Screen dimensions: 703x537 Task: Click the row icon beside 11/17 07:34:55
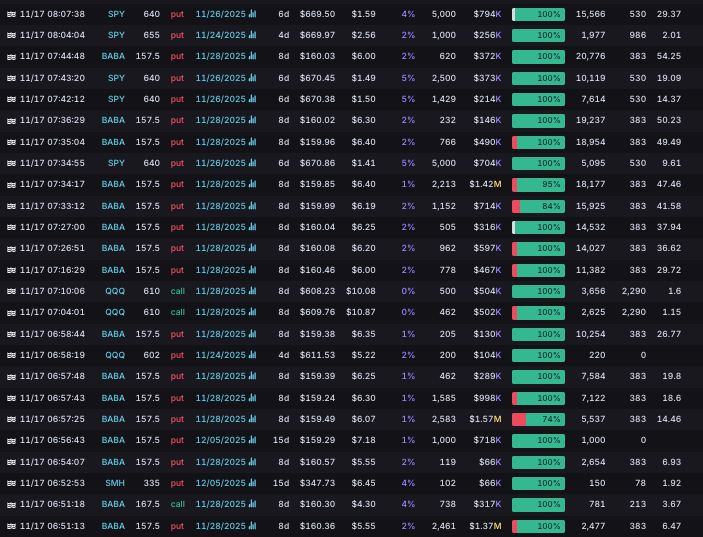point(11,163)
